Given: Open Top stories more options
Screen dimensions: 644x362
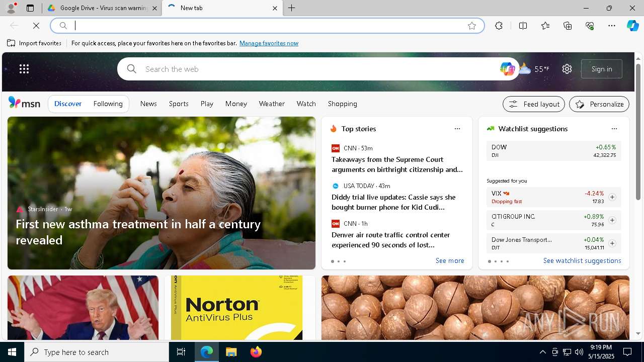Looking at the screenshot, I should pos(457,129).
